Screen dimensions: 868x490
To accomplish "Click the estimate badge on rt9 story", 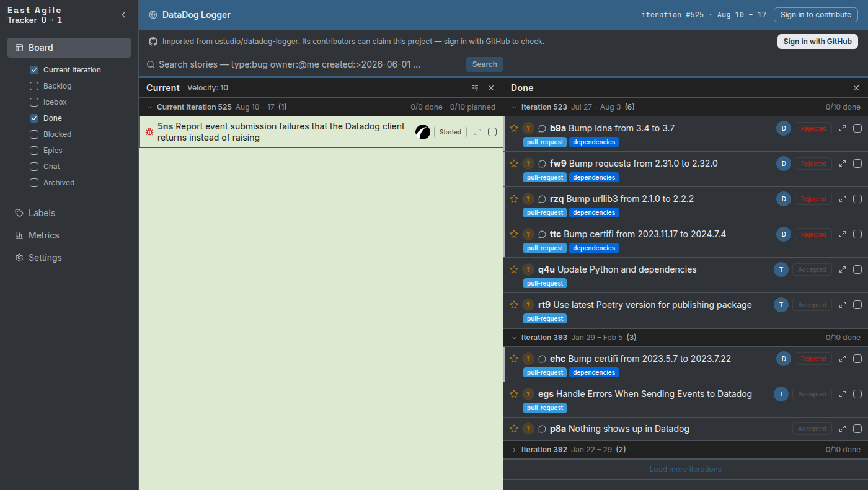I will tap(528, 305).
